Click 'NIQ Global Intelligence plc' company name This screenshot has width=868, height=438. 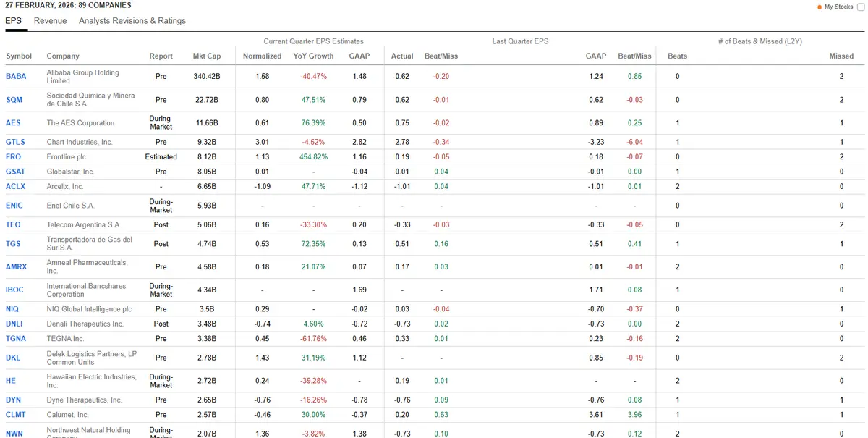(x=89, y=308)
